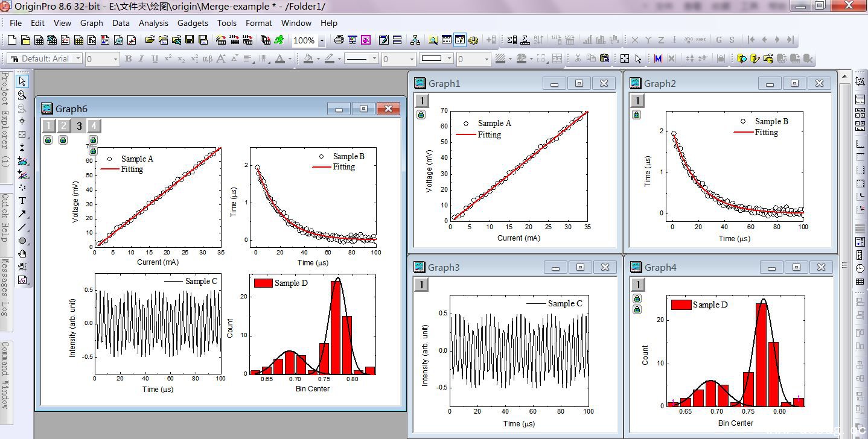Open the Window menu
Screen dimensions: 868x439
coord(296,23)
